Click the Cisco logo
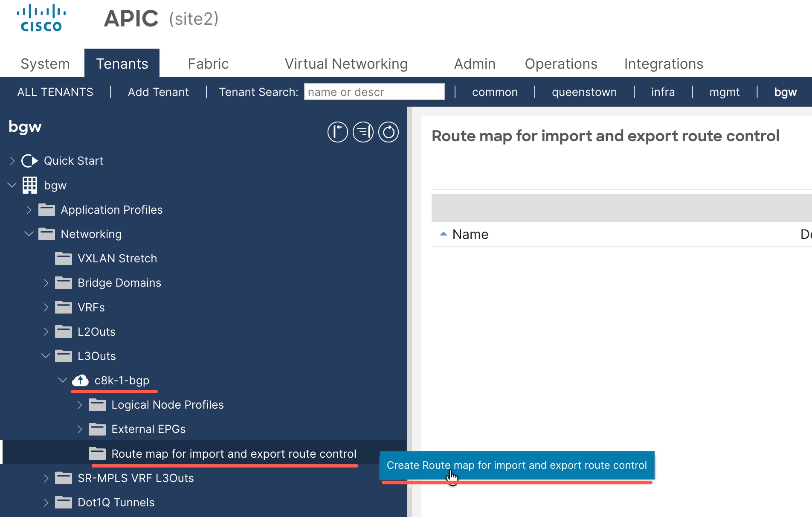 [x=41, y=18]
